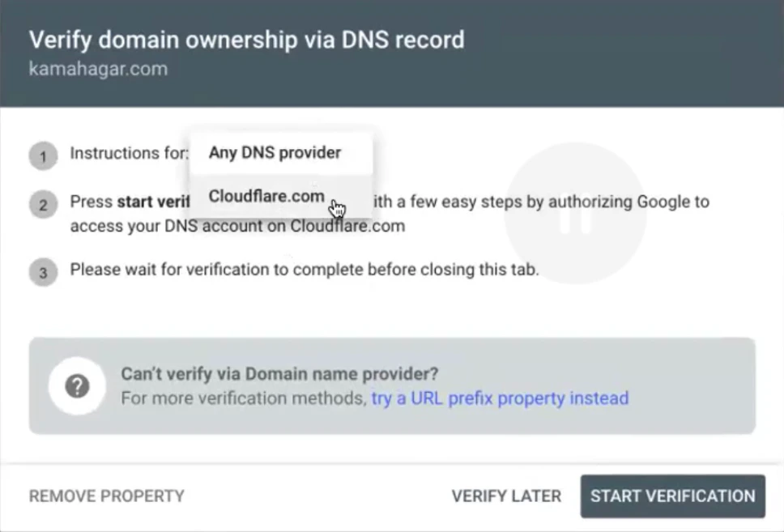
Task: Click the Can't verify via Domain name provider heading
Action: (278, 373)
